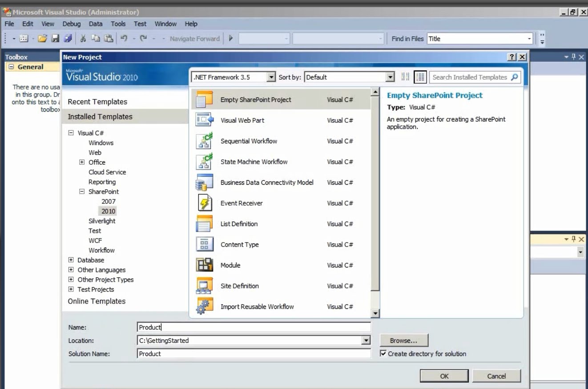The image size is (588, 389).
Task: Select the Import Reusable Workflow template
Action: pos(258,306)
